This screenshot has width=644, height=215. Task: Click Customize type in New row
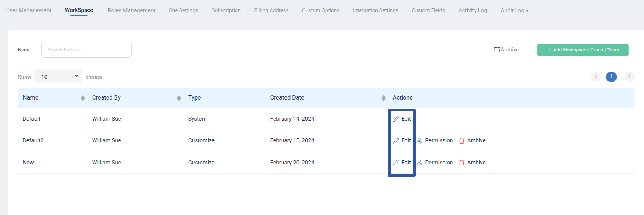pyautogui.click(x=201, y=163)
